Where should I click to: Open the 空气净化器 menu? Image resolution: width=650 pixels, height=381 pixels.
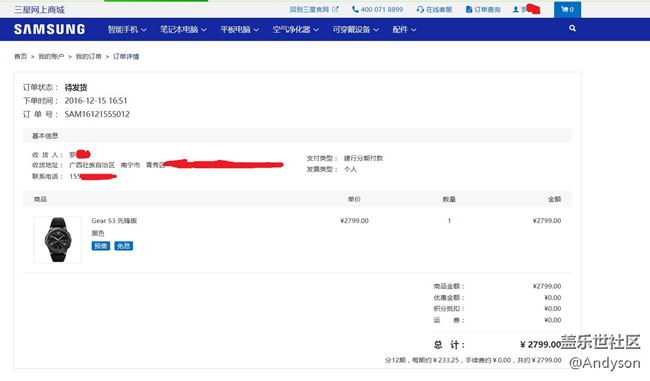[x=296, y=29]
